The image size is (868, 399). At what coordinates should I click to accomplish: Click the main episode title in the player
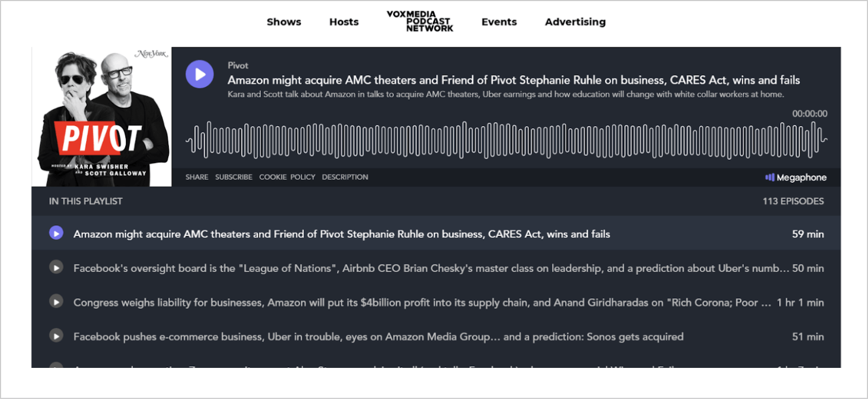[x=514, y=80]
